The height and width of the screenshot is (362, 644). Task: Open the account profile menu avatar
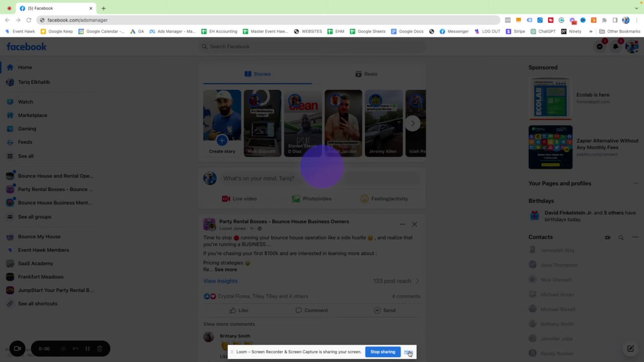[632, 46]
